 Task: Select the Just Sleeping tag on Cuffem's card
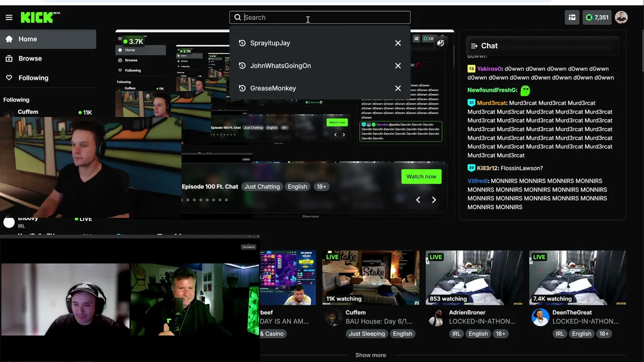point(367,334)
